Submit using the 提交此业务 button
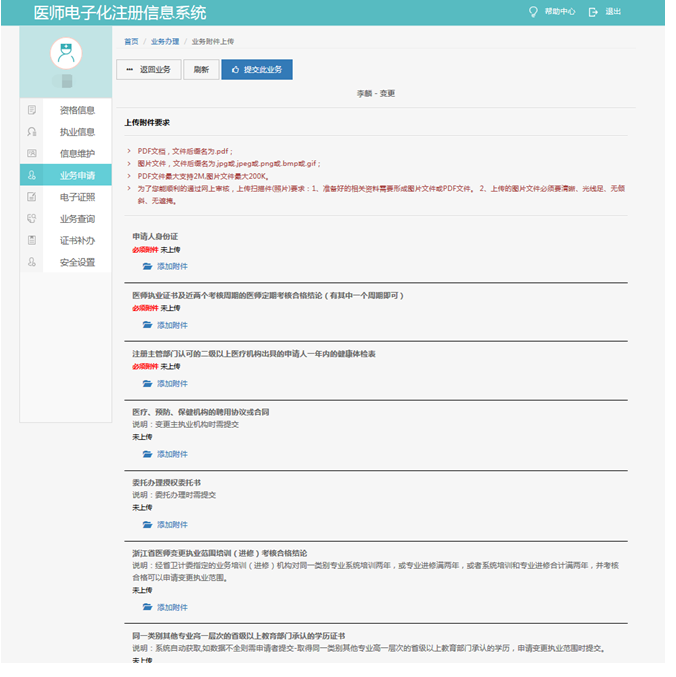Image resolution: width=676 pixels, height=677 pixels. (256, 70)
